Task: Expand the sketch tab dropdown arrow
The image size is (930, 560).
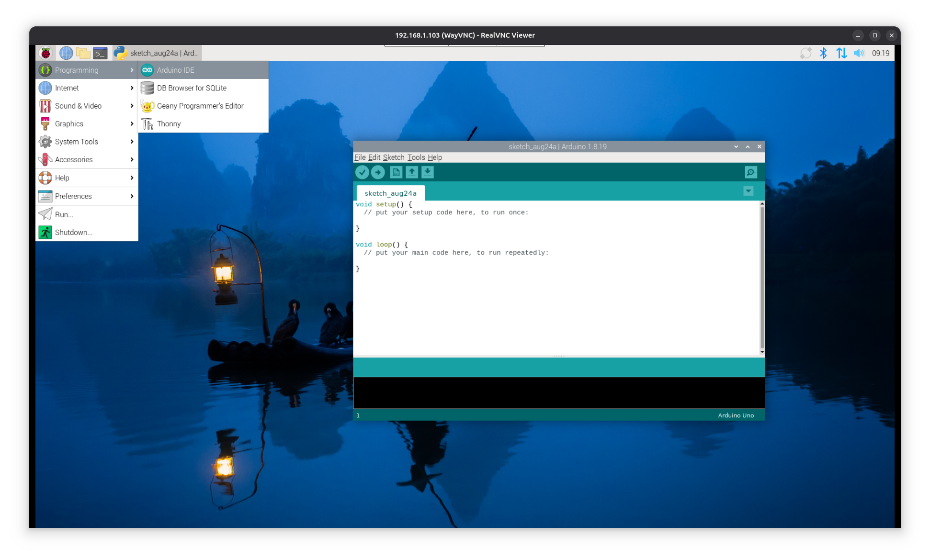Action: point(748,191)
